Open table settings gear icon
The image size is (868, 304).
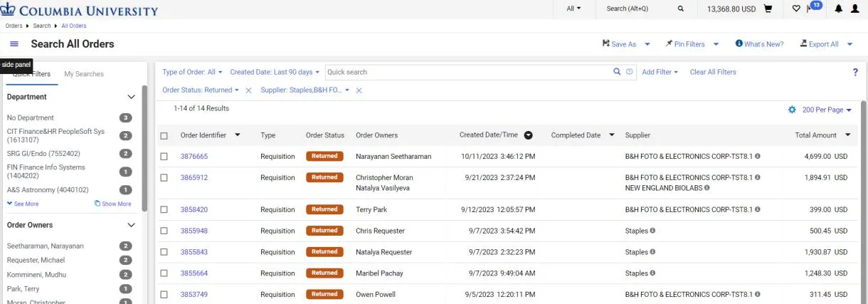pos(792,110)
